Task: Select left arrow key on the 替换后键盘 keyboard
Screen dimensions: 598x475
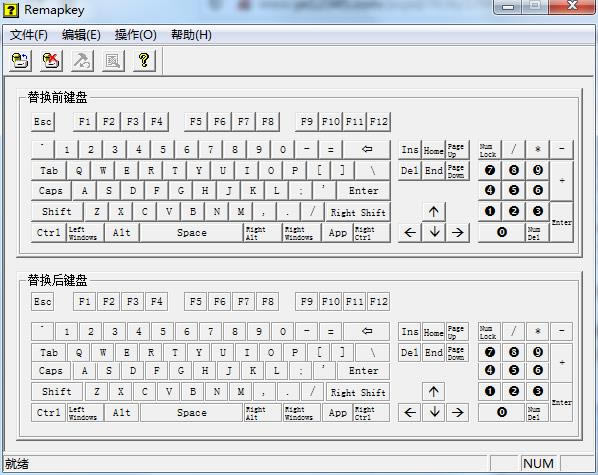Action: [410, 412]
